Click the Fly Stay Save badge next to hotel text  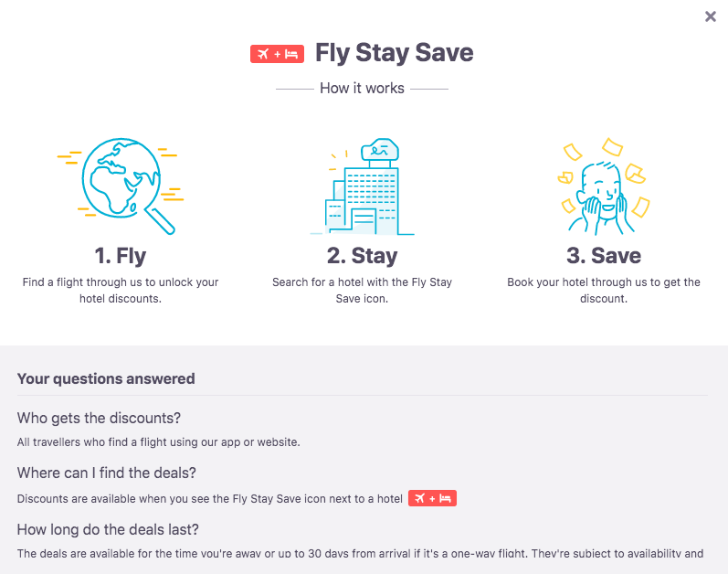[432, 498]
